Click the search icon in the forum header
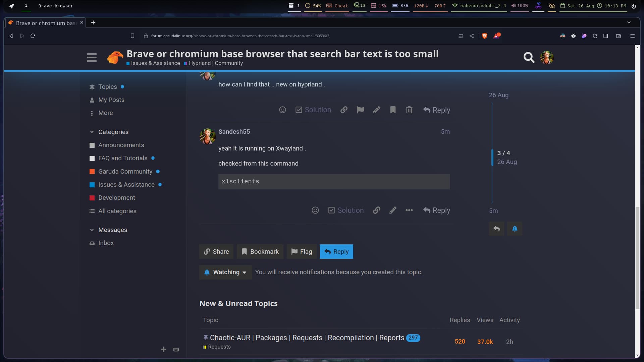Image resolution: width=644 pixels, height=362 pixels. click(529, 57)
